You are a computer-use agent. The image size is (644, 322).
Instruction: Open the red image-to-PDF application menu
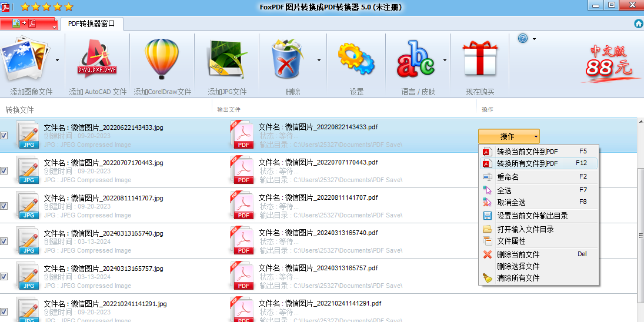(29, 24)
